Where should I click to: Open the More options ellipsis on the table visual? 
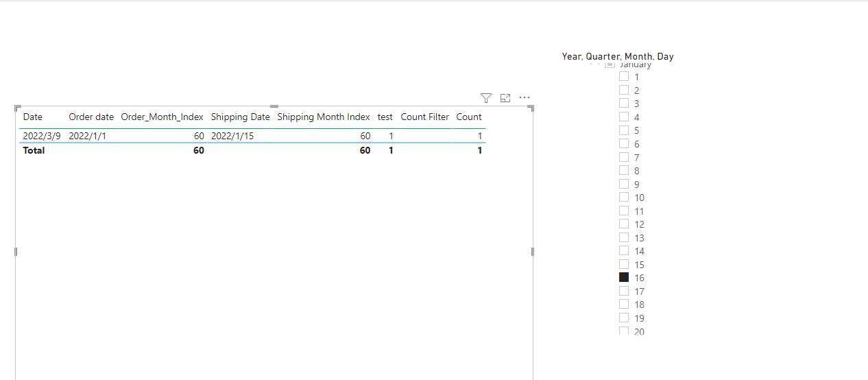525,98
